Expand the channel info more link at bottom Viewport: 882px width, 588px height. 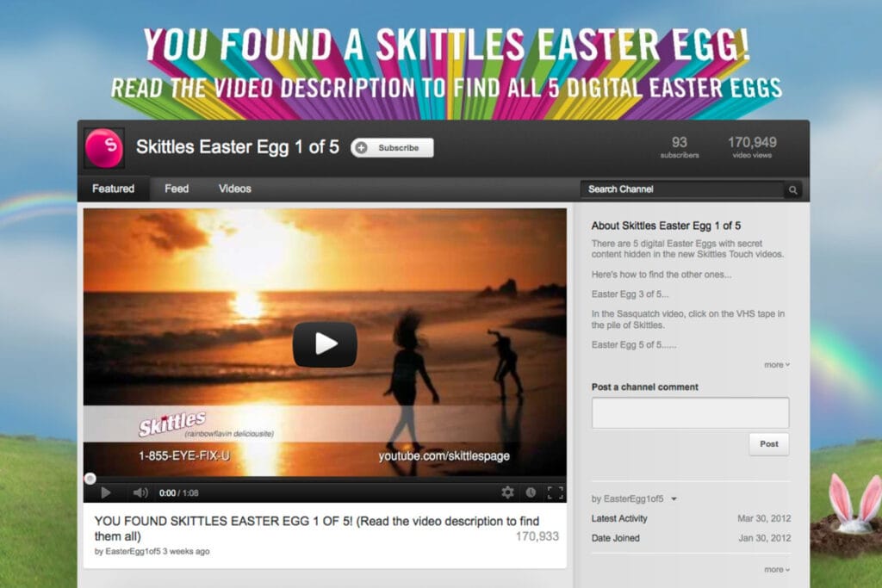click(x=777, y=569)
